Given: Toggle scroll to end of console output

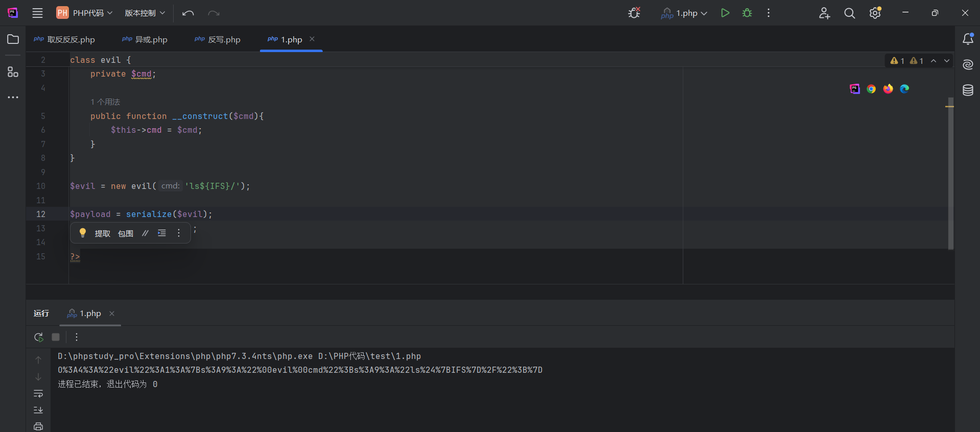Looking at the screenshot, I should (x=38, y=410).
